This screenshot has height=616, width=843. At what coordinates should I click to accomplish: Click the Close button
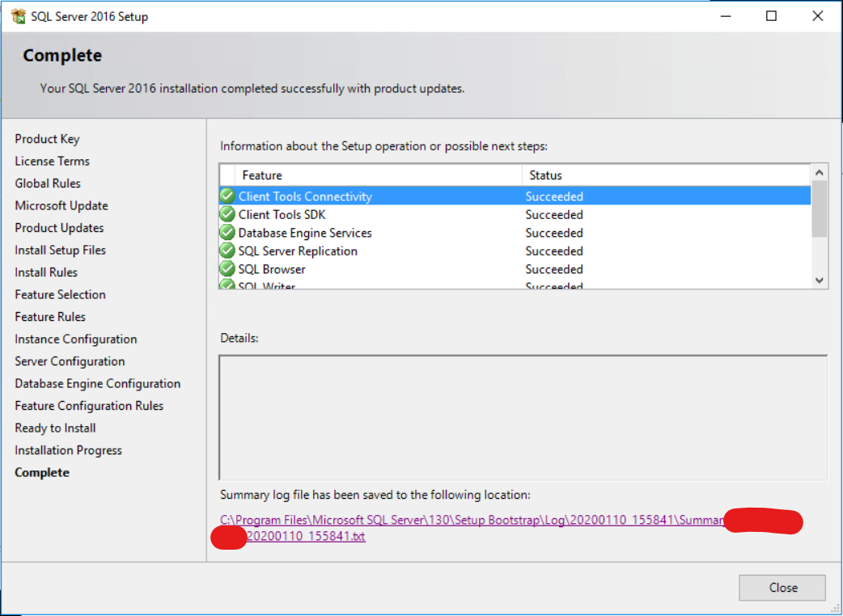point(782,588)
